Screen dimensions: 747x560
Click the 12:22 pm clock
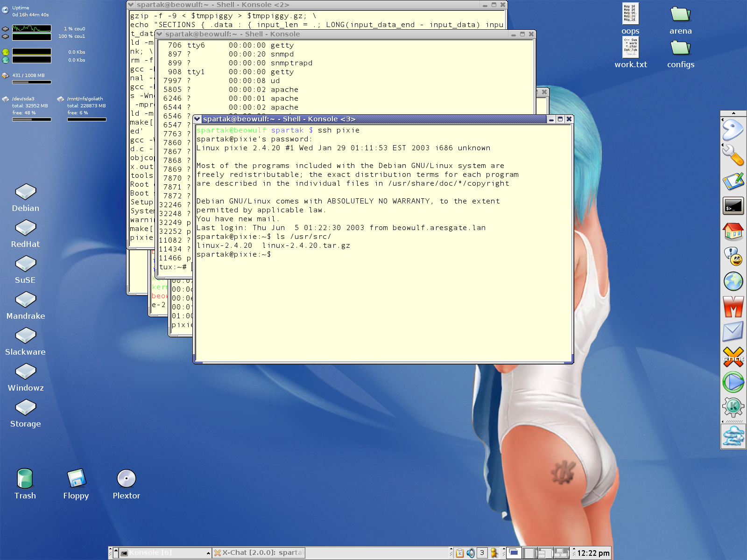pos(593,553)
